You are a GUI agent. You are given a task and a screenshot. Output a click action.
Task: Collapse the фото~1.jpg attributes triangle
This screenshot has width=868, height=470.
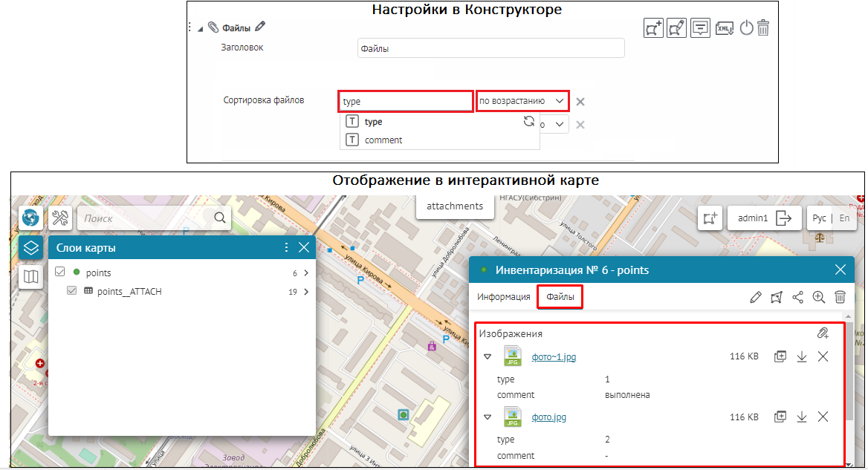pos(488,356)
